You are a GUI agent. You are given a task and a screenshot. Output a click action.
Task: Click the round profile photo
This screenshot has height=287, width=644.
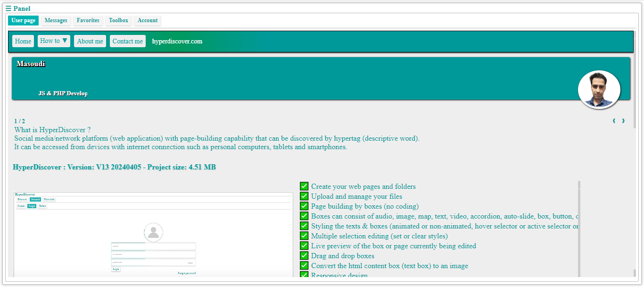click(x=599, y=90)
